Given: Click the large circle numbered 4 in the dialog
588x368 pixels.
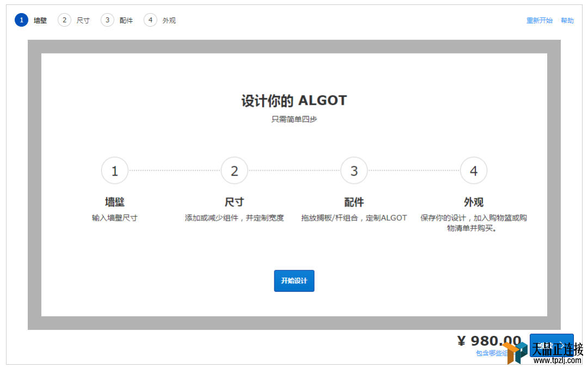Looking at the screenshot, I should click(x=474, y=171).
